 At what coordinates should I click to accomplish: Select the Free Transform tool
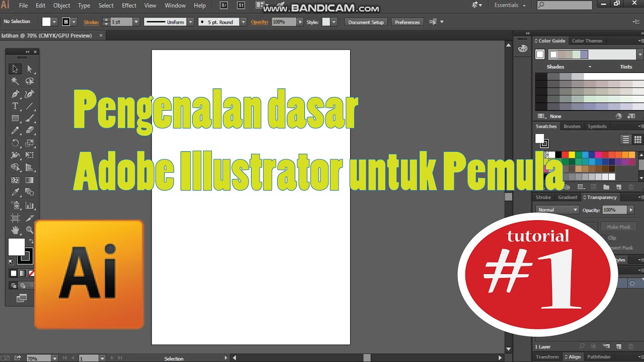coord(30,155)
